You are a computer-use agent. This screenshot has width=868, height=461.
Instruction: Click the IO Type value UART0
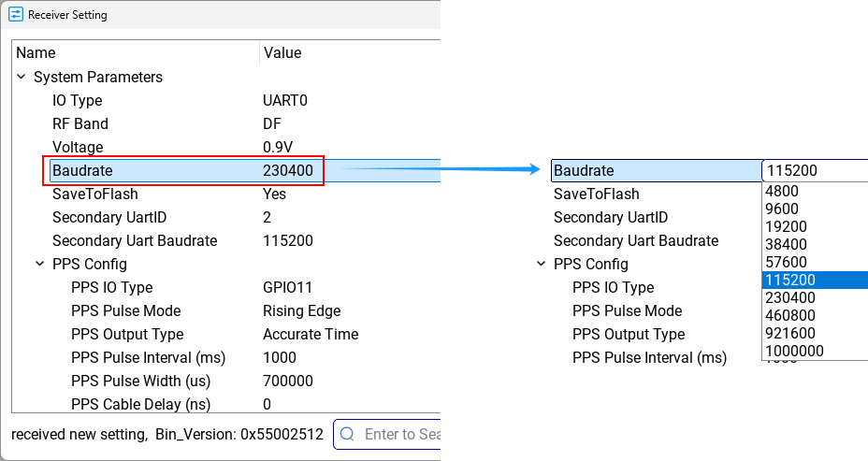click(x=285, y=101)
